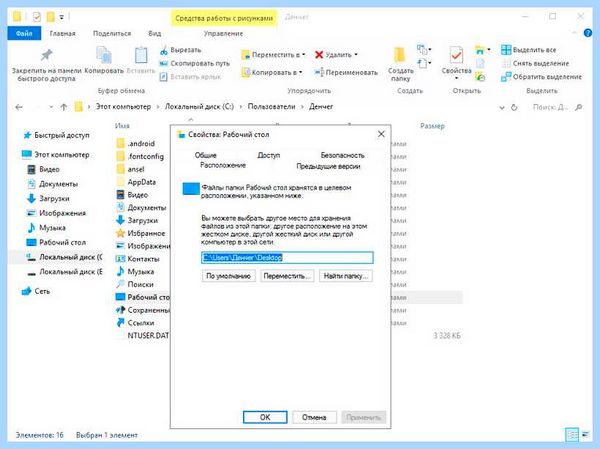Screen dimensions: 600x449
Task: Select Ссылки folder in file list
Action: click(135, 323)
